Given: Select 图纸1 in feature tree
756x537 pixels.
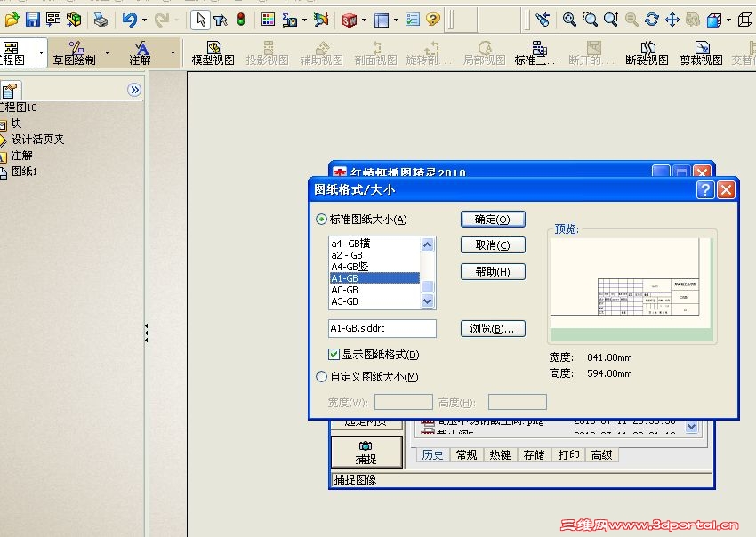Looking at the screenshot, I should click(24, 171).
